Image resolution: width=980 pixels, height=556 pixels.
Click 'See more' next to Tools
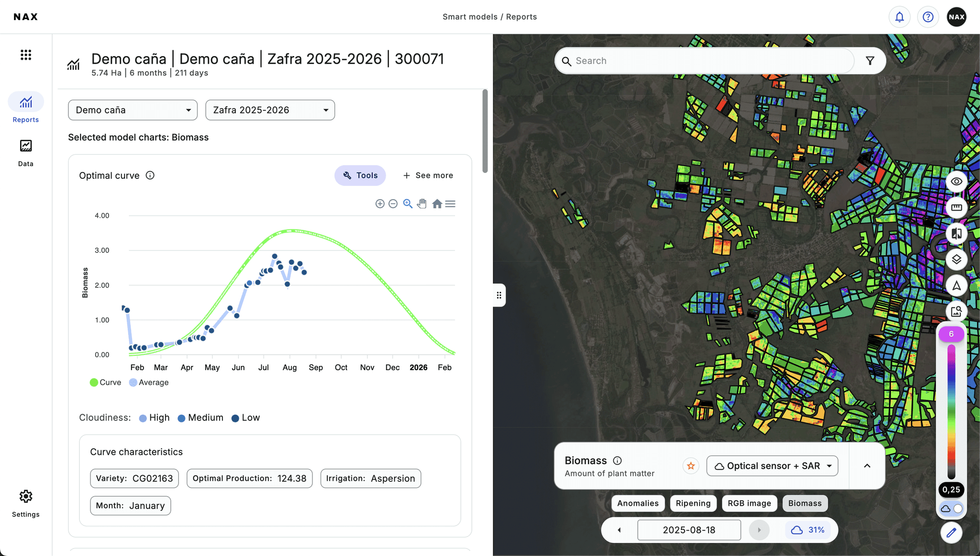point(428,175)
